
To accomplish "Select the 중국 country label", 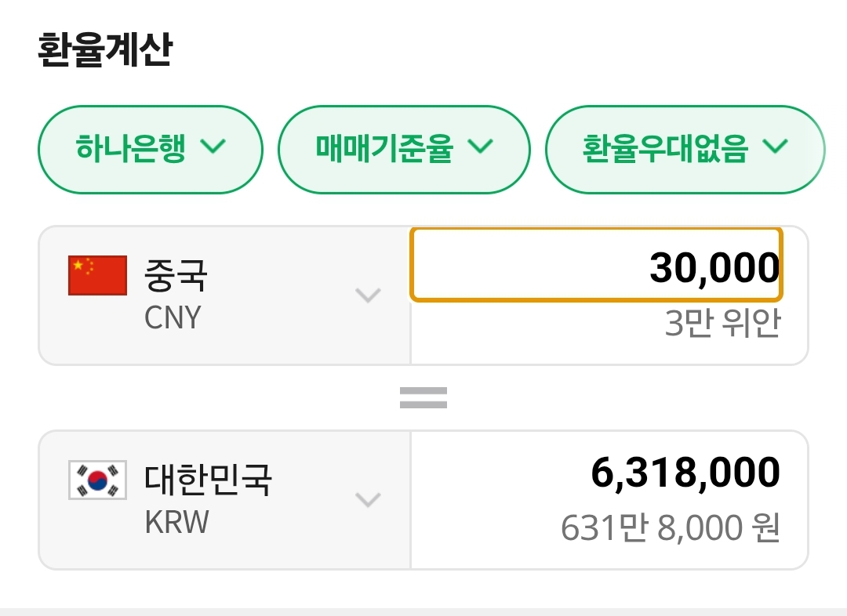I will click(176, 274).
